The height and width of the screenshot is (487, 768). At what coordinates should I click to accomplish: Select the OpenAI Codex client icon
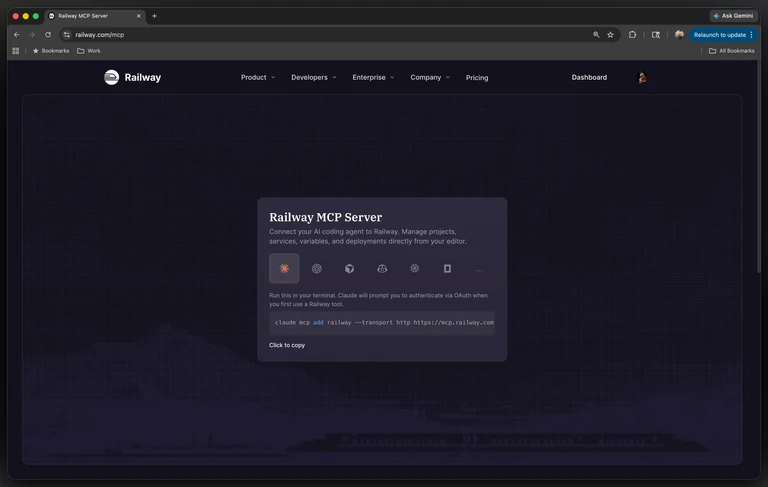pos(317,268)
